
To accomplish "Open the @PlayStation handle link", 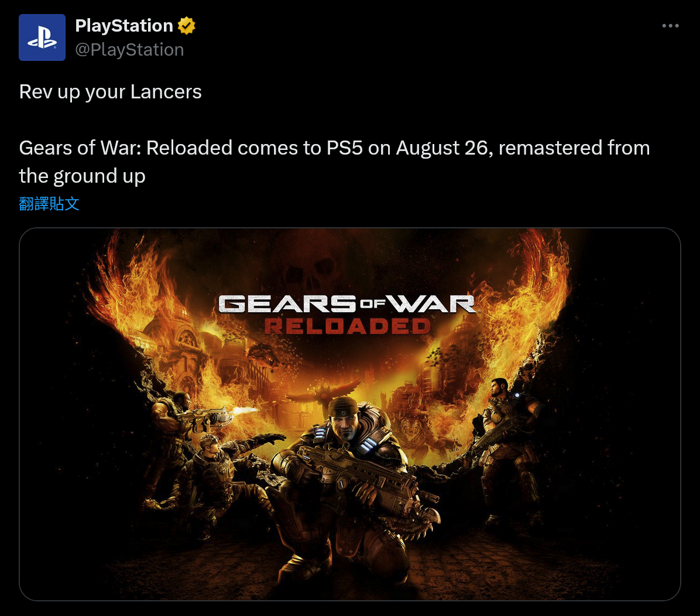I will (x=129, y=50).
